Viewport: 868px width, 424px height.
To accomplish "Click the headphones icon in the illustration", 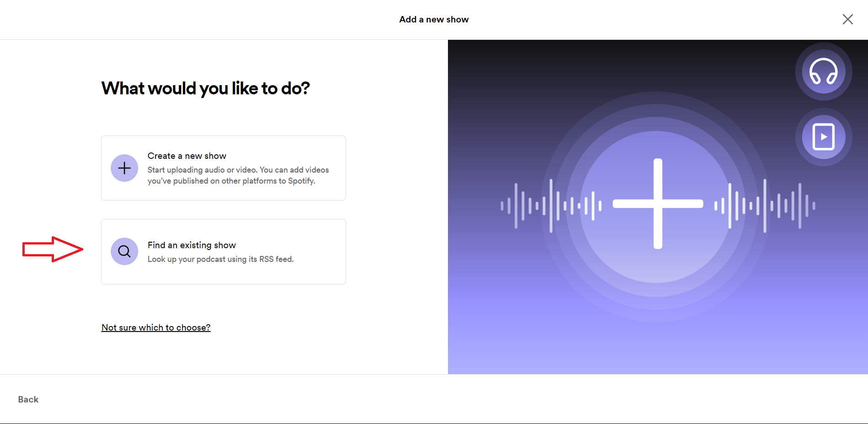I will click(824, 71).
